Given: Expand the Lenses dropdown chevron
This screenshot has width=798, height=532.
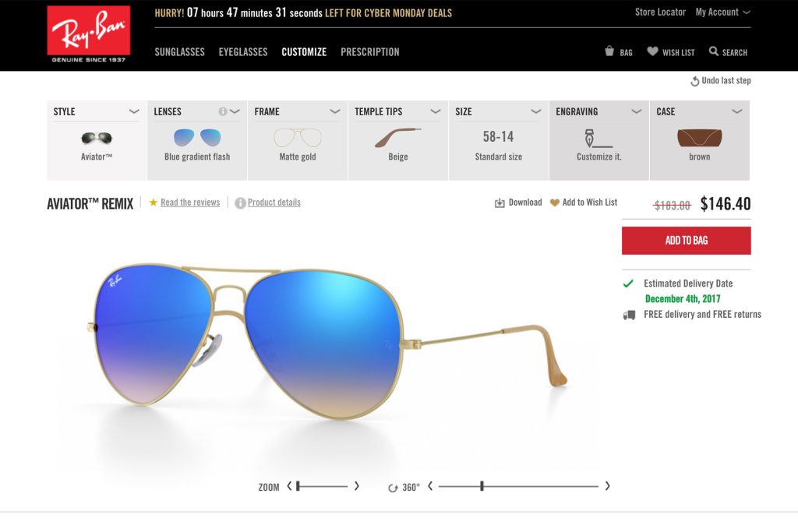Looking at the screenshot, I should pos(235,111).
